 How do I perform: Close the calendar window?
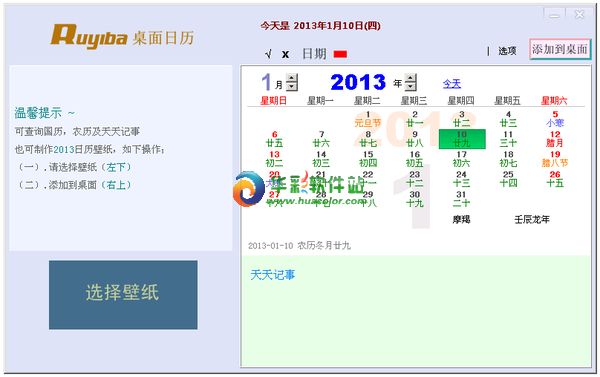coord(579,15)
